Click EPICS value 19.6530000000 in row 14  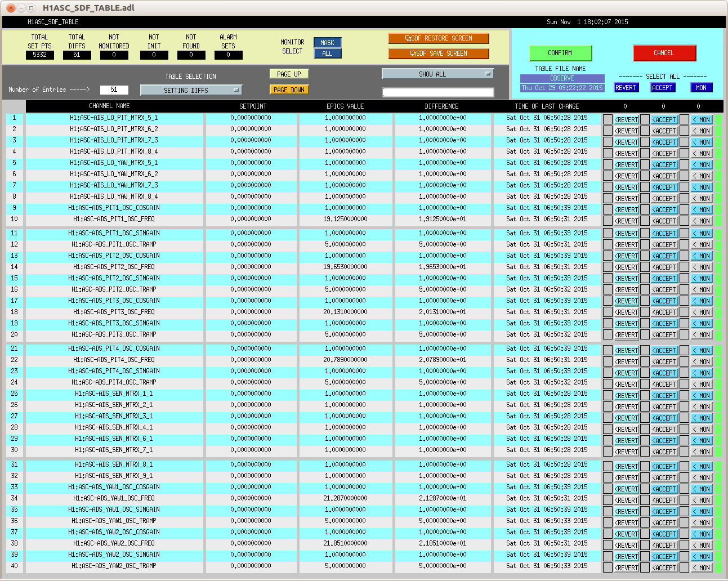point(345,267)
